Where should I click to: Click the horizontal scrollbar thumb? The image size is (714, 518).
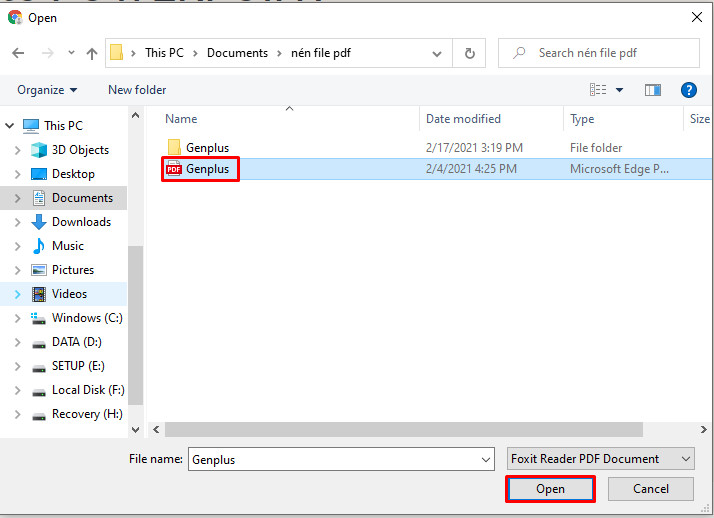tap(403, 429)
